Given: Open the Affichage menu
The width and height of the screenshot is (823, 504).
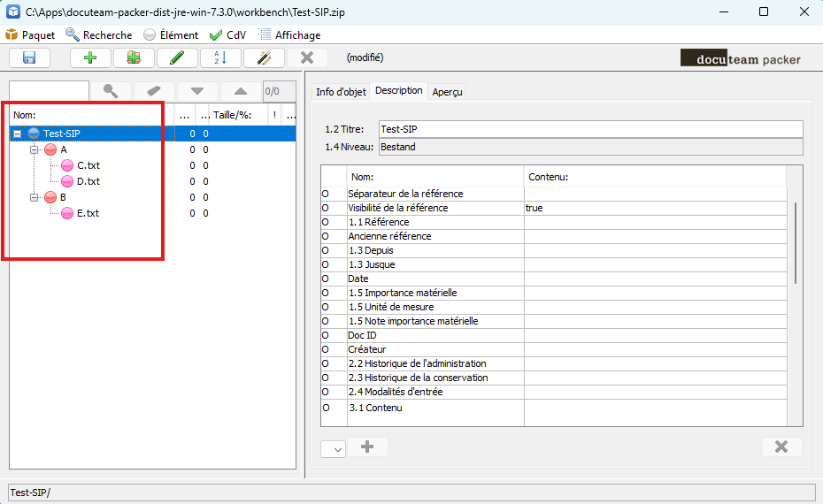Looking at the screenshot, I should [x=289, y=35].
